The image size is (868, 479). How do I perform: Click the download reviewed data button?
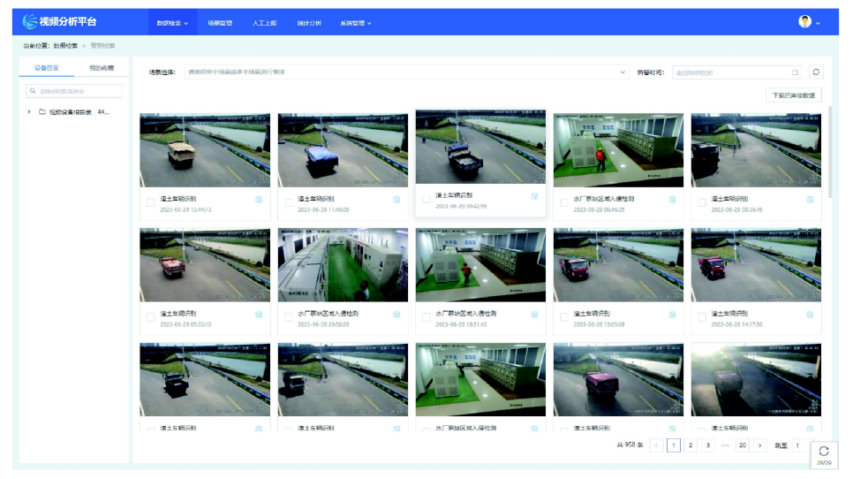(x=794, y=95)
